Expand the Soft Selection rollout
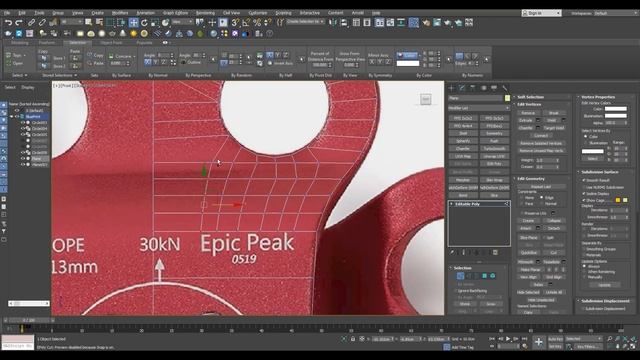This screenshot has height=360, width=640. point(530,97)
